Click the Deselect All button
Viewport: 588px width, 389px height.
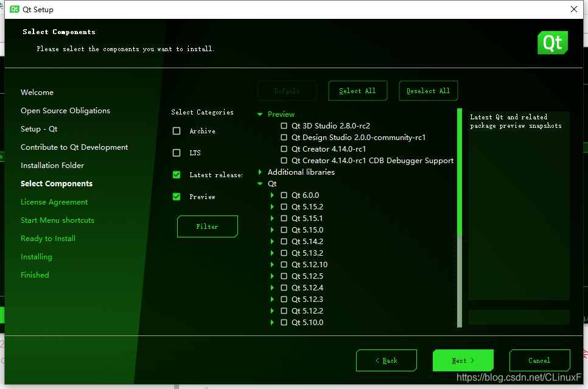coord(429,91)
